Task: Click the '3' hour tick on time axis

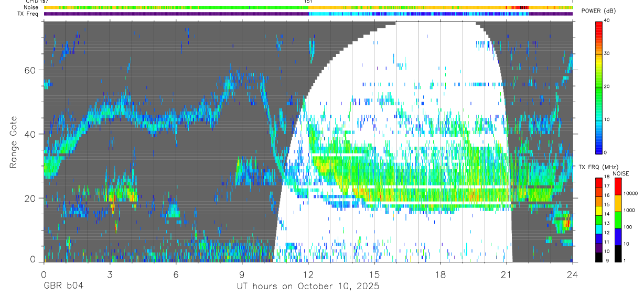Action: (110, 274)
